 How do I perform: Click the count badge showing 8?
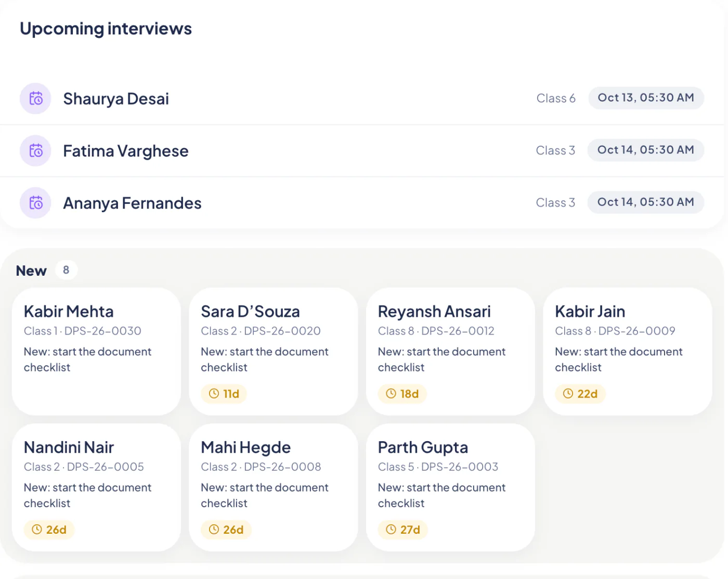pyautogui.click(x=66, y=270)
